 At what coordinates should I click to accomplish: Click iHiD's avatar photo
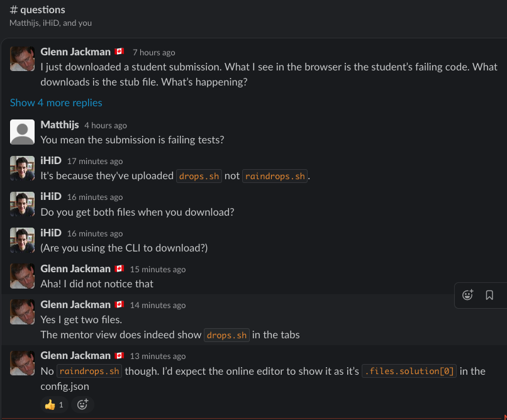(22, 167)
